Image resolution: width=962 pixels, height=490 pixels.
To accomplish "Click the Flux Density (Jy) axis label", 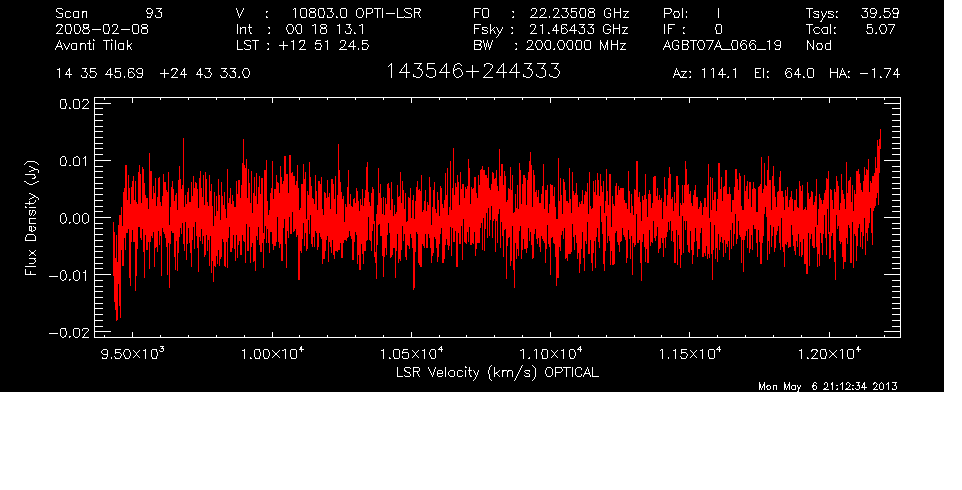I will tap(32, 218).
